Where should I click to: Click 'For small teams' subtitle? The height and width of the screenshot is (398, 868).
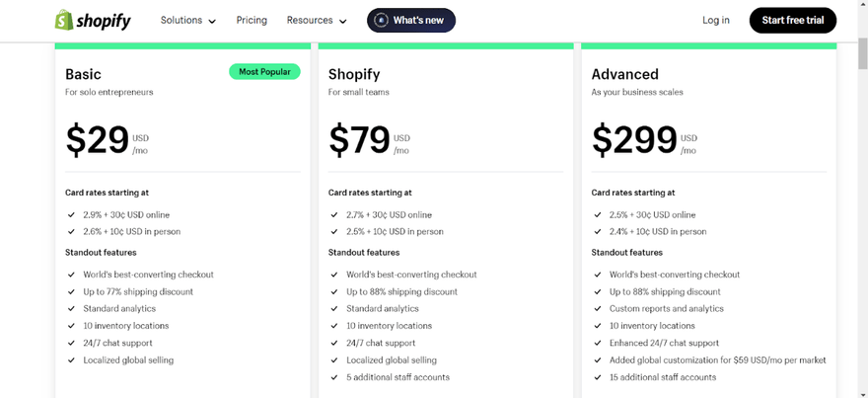(359, 92)
